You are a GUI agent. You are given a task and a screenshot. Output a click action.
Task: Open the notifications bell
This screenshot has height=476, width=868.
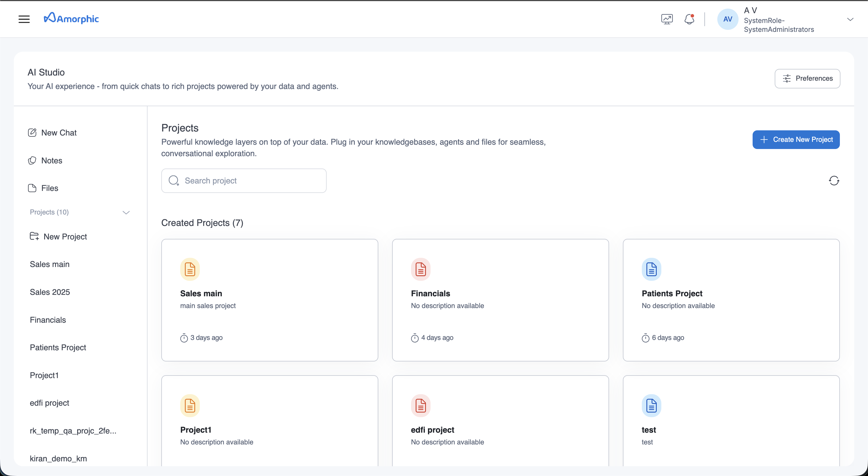[689, 19]
